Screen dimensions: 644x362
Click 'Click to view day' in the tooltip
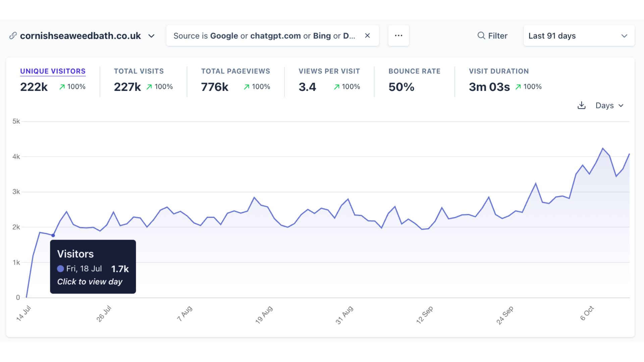coord(89,282)
